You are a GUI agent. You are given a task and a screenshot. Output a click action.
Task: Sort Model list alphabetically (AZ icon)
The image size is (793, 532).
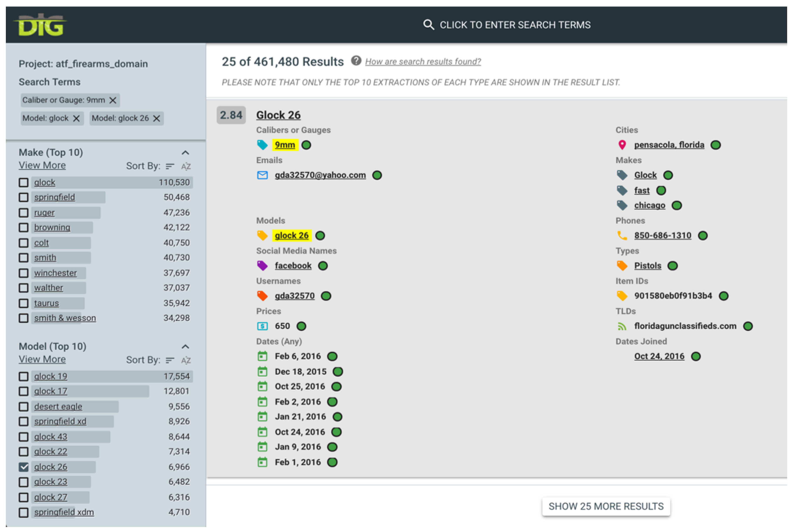click(x=186, y=360)
